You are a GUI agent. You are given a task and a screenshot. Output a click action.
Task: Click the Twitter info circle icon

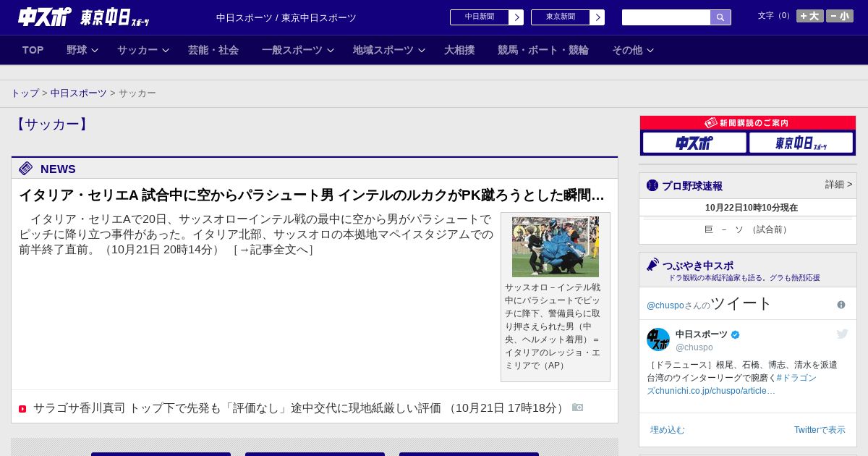841,305
